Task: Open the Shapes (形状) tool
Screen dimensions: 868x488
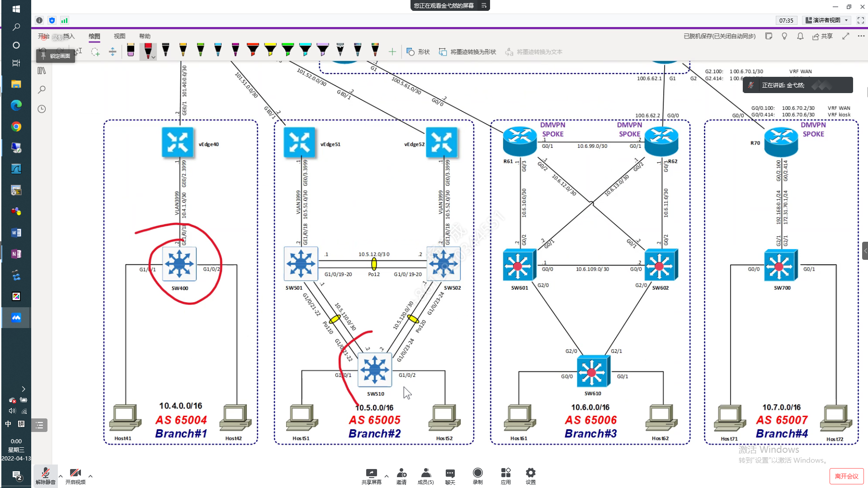Action: (x=418, y=52)
